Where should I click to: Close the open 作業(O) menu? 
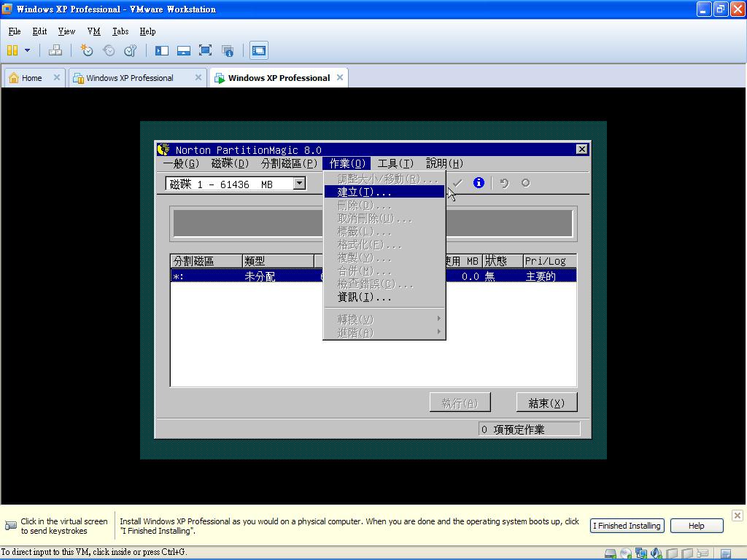coord(347,163)
